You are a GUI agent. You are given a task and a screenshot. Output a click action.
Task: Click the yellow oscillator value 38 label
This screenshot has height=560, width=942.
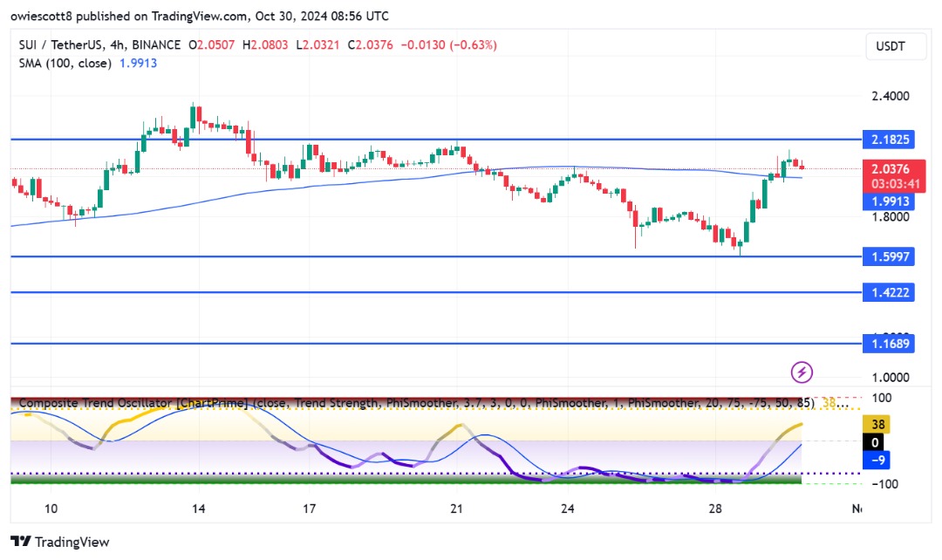point(877,424)
